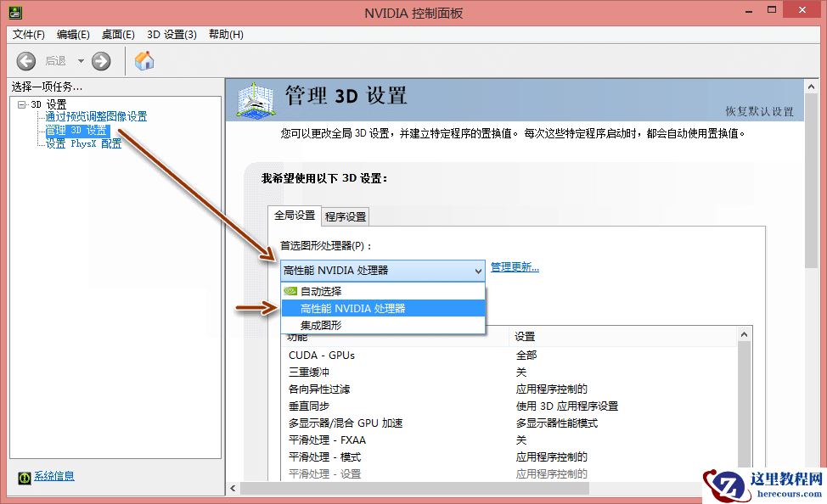827x504 pixels.
Task: Click the horizontal scrollbar thumb
Action: [x=414, y=488]
